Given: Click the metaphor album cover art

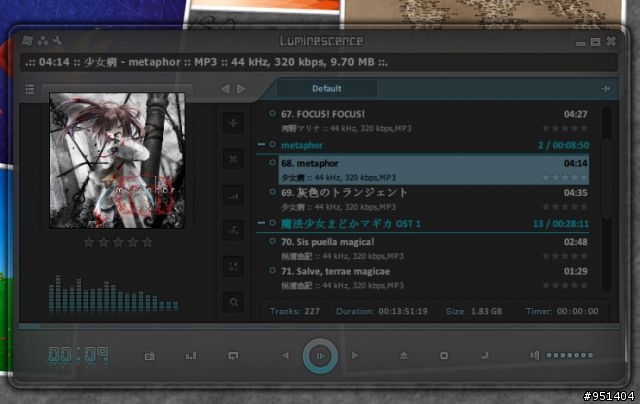Looking at the screenshot, I should point(117,160).
